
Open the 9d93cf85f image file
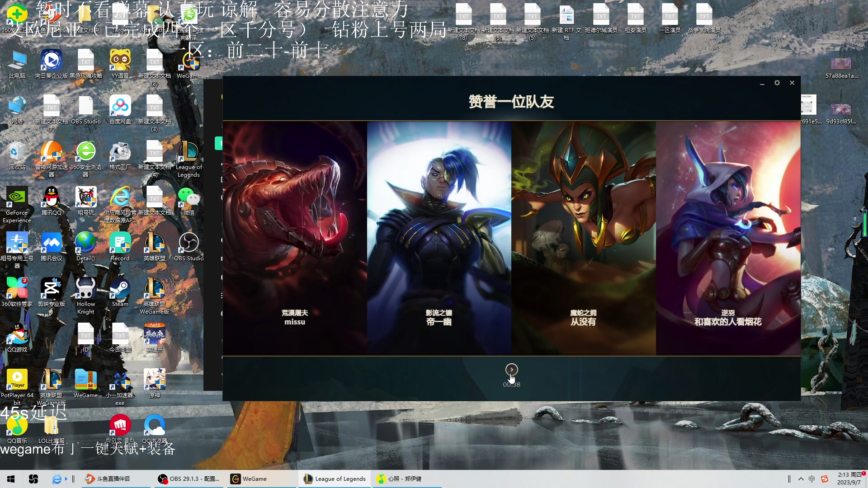(841, 113)
